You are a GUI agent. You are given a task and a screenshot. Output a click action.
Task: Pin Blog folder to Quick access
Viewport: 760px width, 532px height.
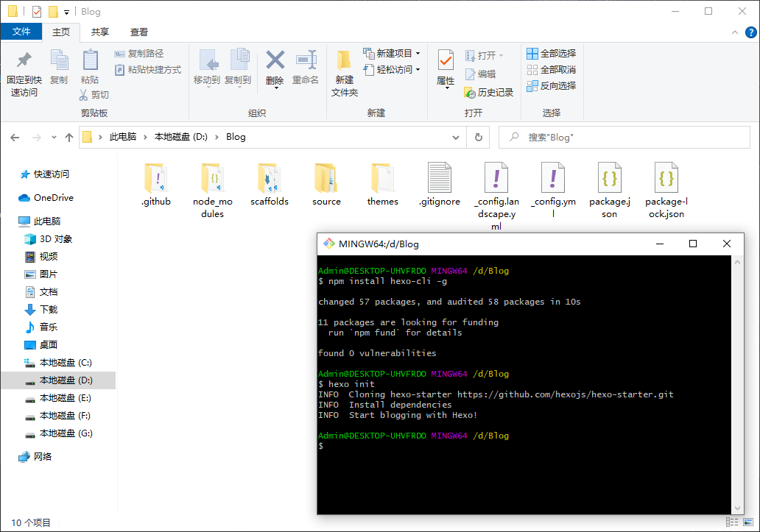coord(24,74)
